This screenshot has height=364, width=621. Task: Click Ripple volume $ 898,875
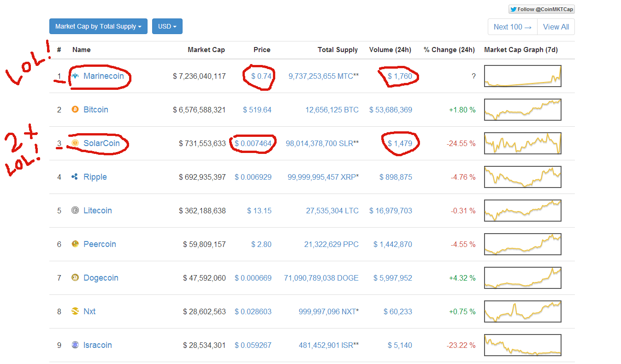point(396,177)
